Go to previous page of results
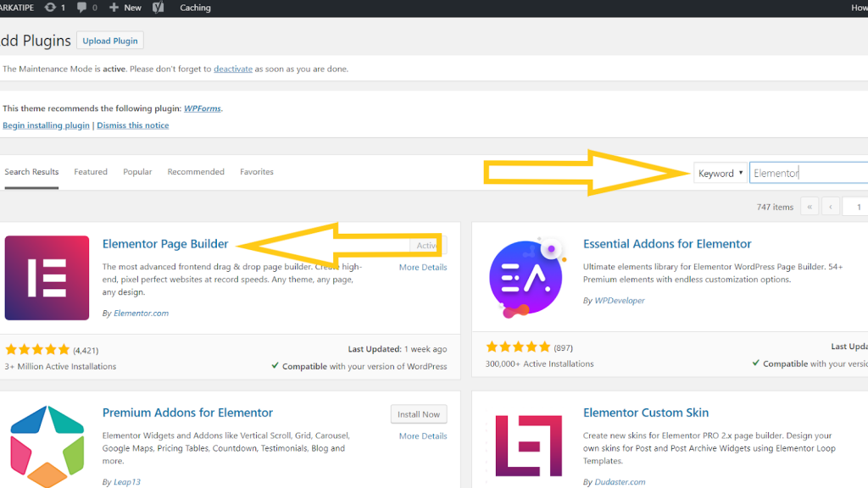The width and height of the screenshot is (868, 488). coord(831,207)
